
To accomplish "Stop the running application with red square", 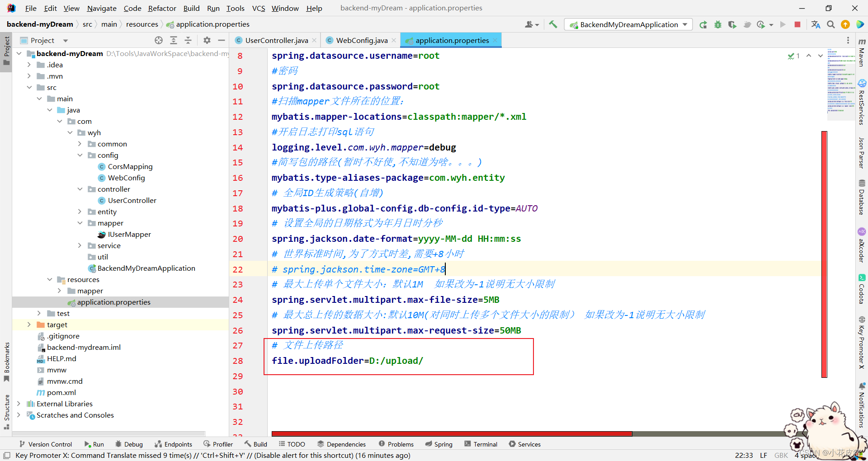I will (797, 24).
